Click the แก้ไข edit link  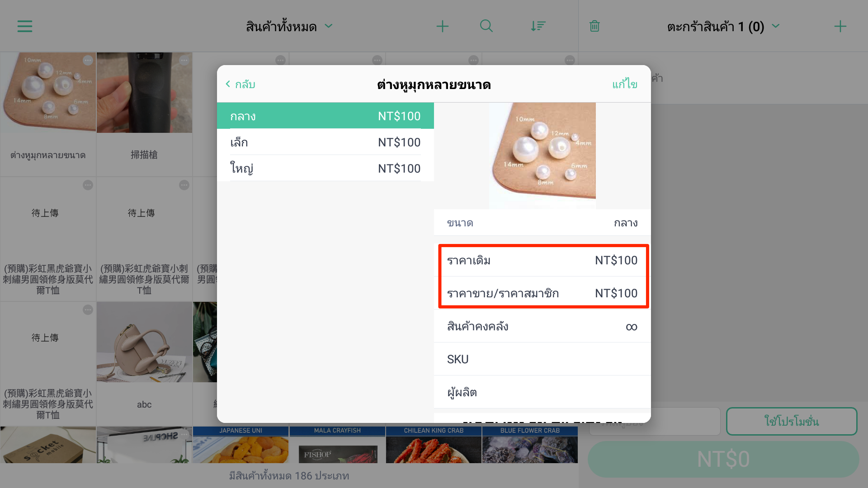tap(625, 84)
